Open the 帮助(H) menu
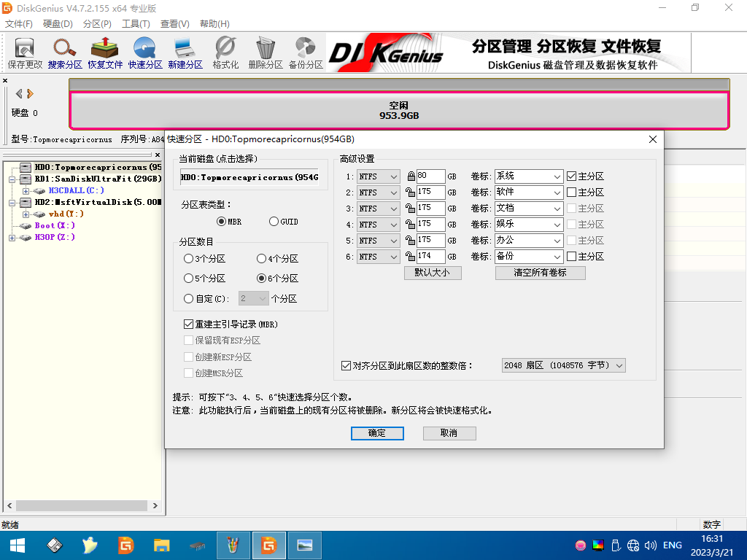Viewport: 747px width, 560px height. coord(214,24)
